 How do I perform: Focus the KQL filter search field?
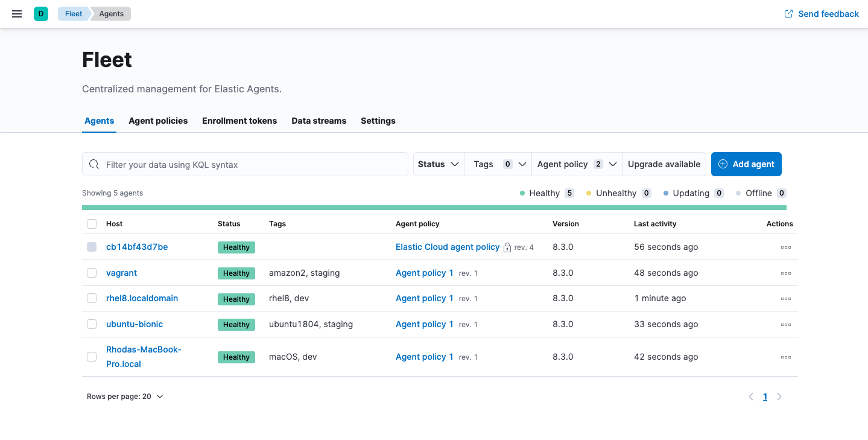253,164
